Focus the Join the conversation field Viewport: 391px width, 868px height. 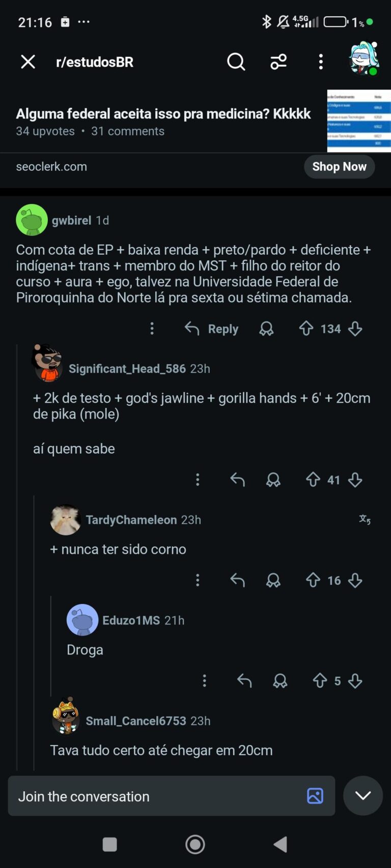point(153,796)
